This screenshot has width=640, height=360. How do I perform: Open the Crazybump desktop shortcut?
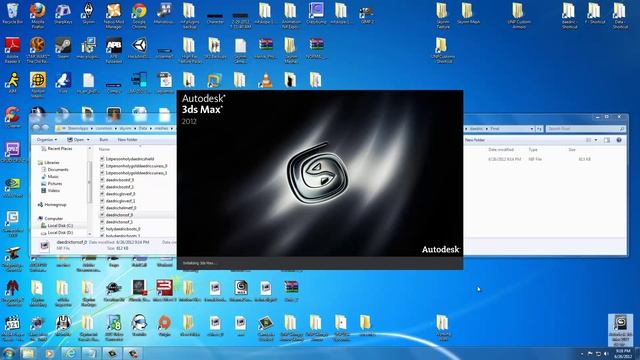(x=316, y=14)
